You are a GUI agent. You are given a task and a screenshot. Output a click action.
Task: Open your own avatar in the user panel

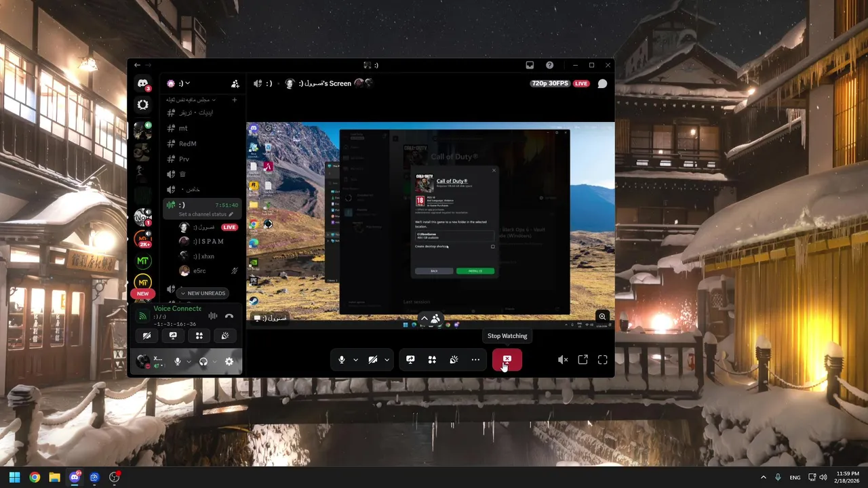143,361
